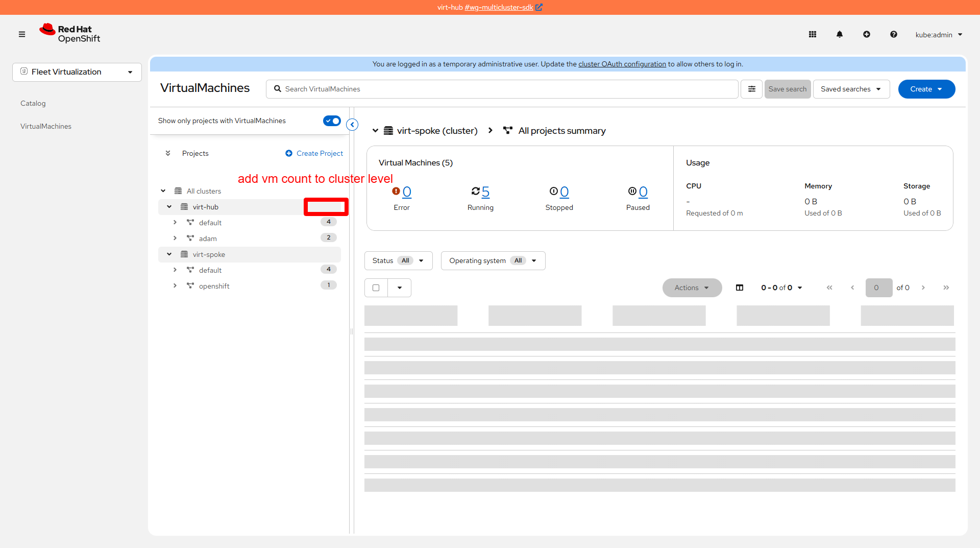Viewport: 980px width, 548px height.
Task: Open the hamburger navigation menu
Action: point(22,34)
